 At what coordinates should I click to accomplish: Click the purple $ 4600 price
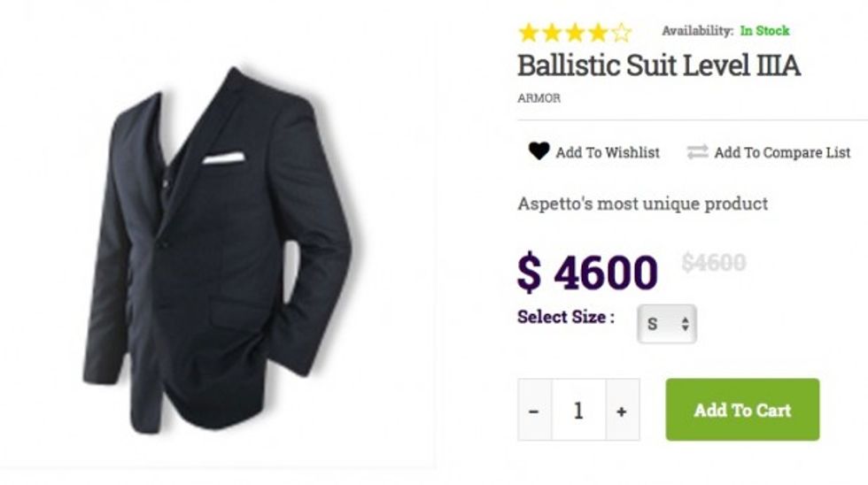tap(587, 272)
